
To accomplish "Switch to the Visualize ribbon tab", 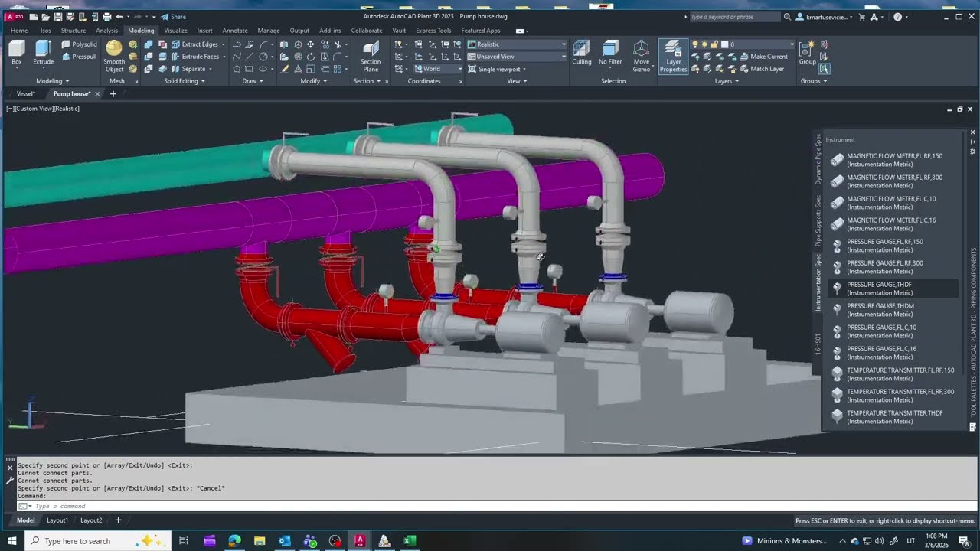I will [x=175, y=31].
